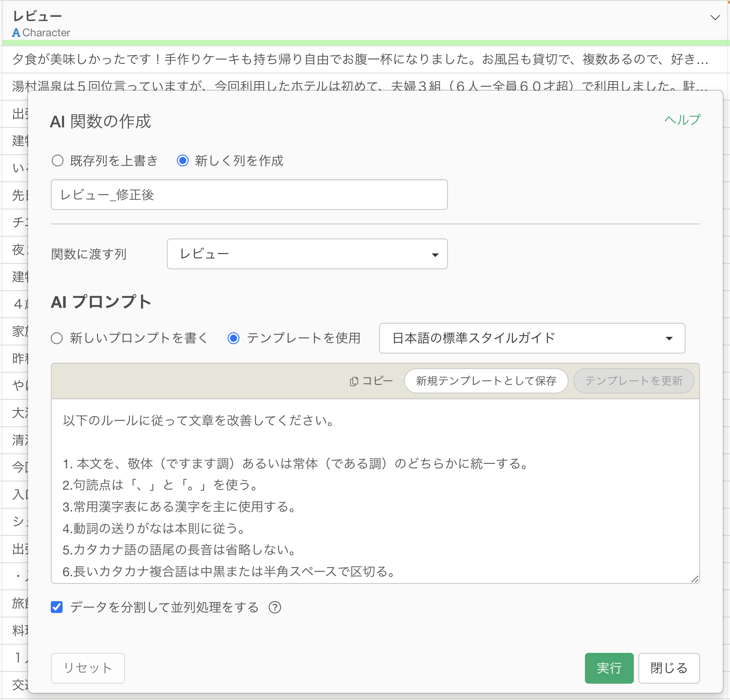Viewport: 730px width, 700px height.
Task: Uncheck データを分割して並列処理をする checkbox
Action: 57,607
